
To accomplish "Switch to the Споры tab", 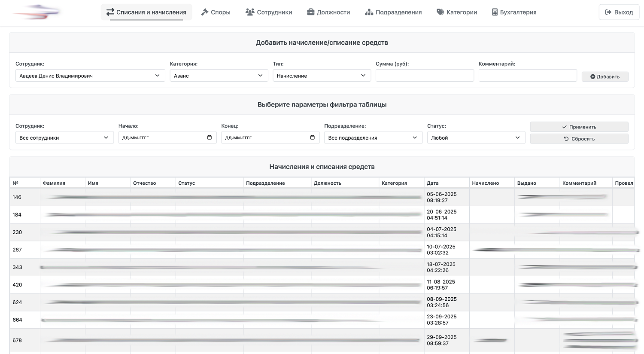I will click(216, 12).
